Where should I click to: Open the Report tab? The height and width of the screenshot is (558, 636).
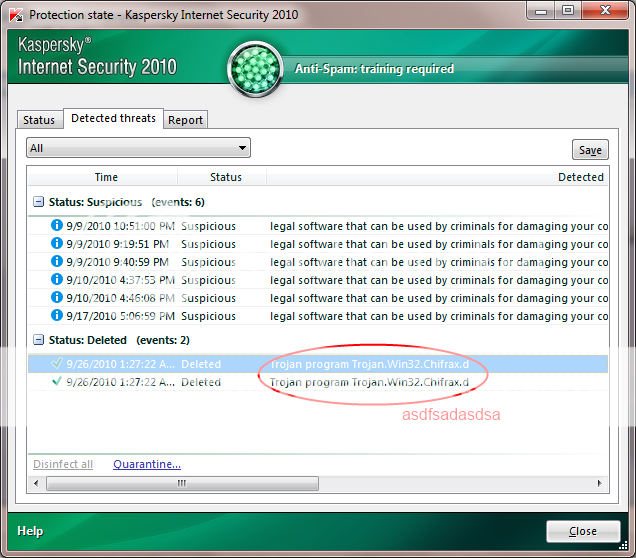tap(185, 120)
